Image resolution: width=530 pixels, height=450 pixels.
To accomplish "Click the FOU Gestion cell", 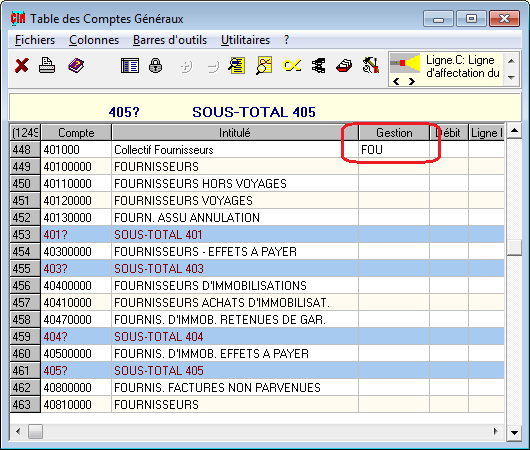I will 394,149.
